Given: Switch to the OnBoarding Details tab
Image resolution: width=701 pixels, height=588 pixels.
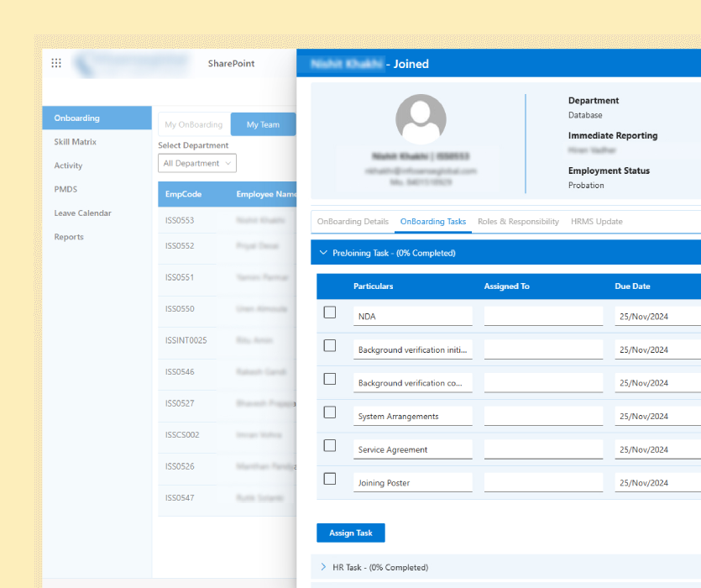Looking at the screenshot, I should click(353, 222).
